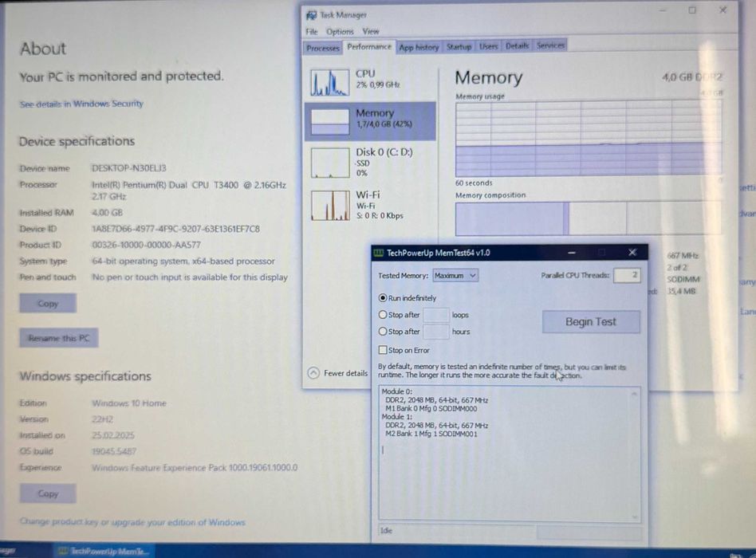Click the Rename this PC button
This screenshot has width=756, height=558.
pyautogui.click(x=59, y=338)
